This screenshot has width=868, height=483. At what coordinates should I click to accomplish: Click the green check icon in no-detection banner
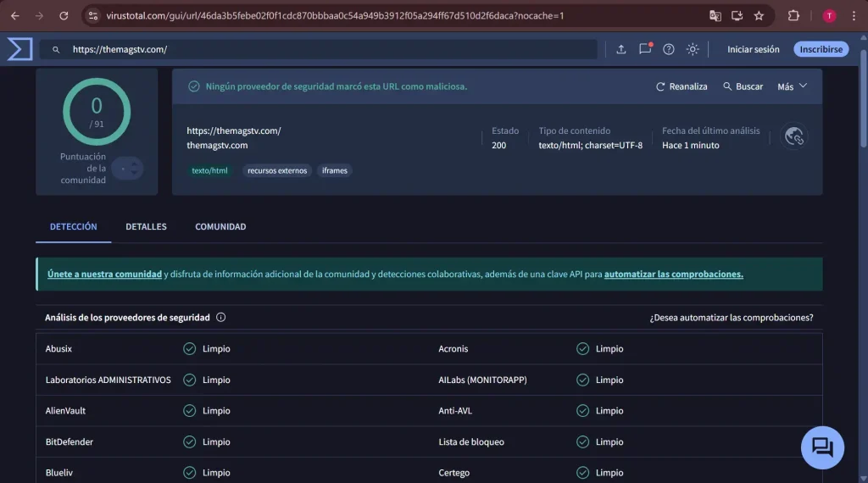pyautogui.click(x=194, y=86)
